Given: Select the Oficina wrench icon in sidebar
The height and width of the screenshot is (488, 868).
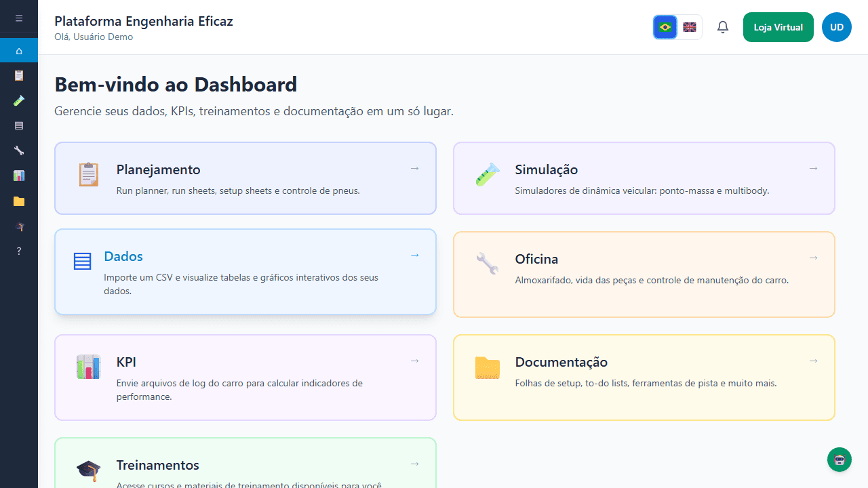Looking at the screenshot, I should pos(18,150).
